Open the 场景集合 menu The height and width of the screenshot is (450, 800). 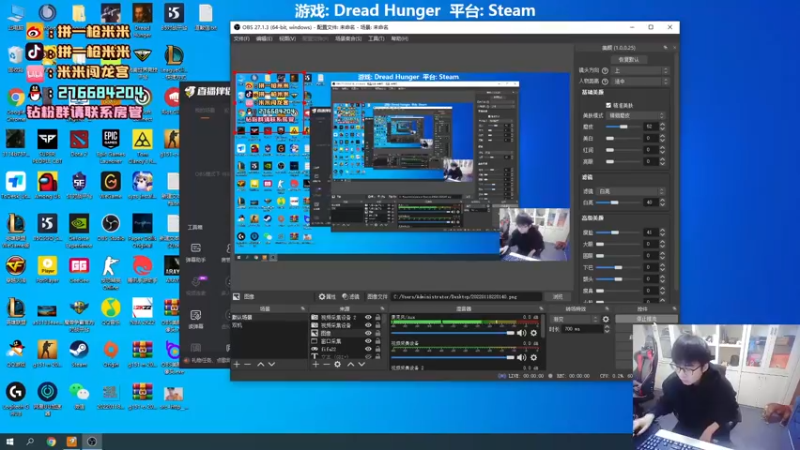(348, 39)
